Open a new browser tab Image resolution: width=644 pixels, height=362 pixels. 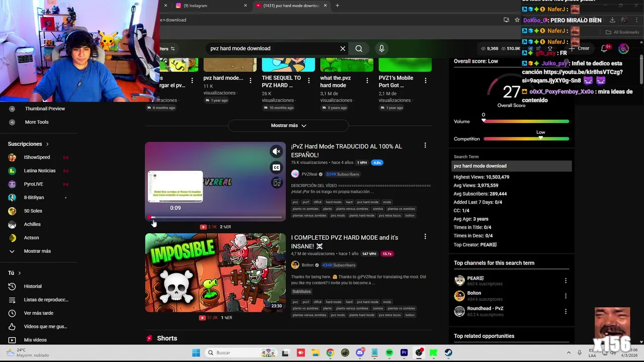pyautogui.click(x=337, y=6)
